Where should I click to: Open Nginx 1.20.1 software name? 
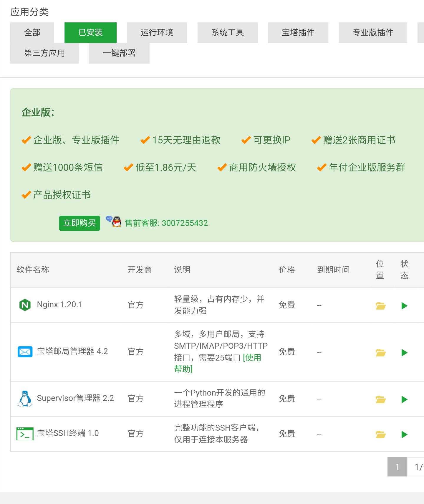(x=60, y=305)
